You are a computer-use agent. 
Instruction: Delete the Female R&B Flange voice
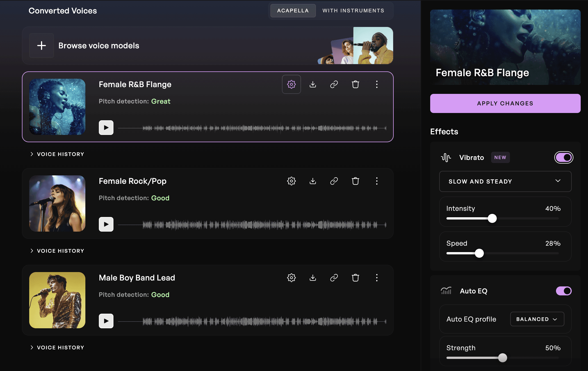coord(355,84)
